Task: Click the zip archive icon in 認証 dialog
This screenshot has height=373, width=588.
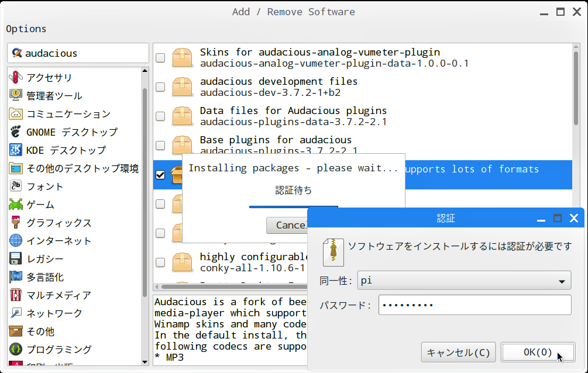Action: (x=333, y=253)
